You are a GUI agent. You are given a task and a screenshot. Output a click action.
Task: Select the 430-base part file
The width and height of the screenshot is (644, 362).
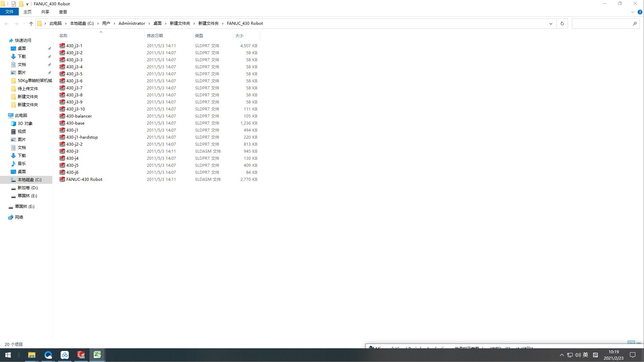pos(75,123)
